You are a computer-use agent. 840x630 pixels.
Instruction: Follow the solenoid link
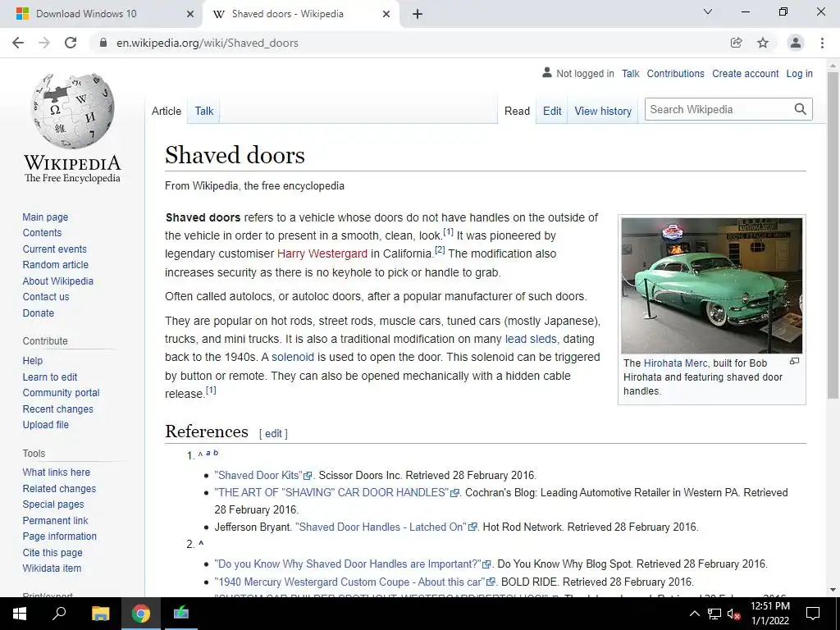point(293,357)
